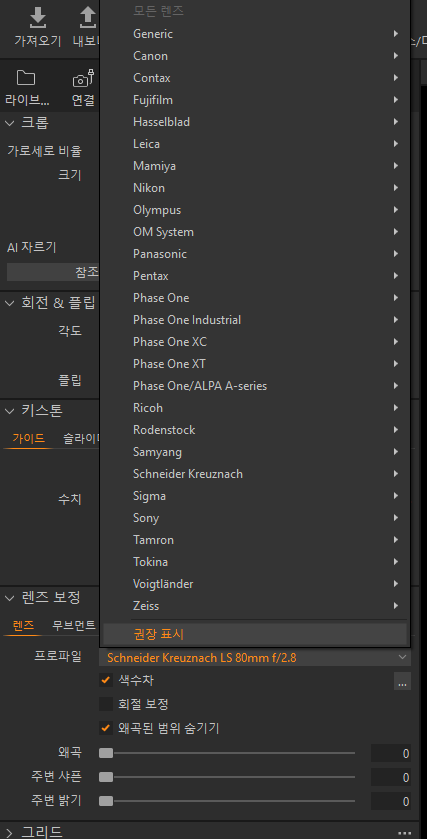This screenshot has width=427, height=839.
Task: Open the Contax lens submenu
Action: pyautogui.click(x=255, y=78)
